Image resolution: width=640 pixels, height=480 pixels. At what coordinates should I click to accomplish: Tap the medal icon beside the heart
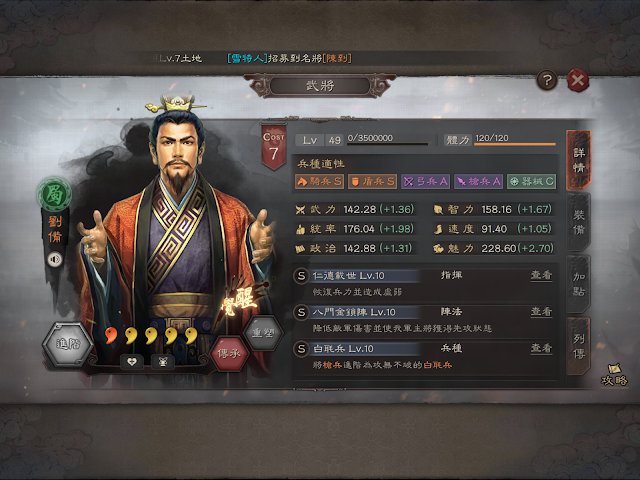163,362
